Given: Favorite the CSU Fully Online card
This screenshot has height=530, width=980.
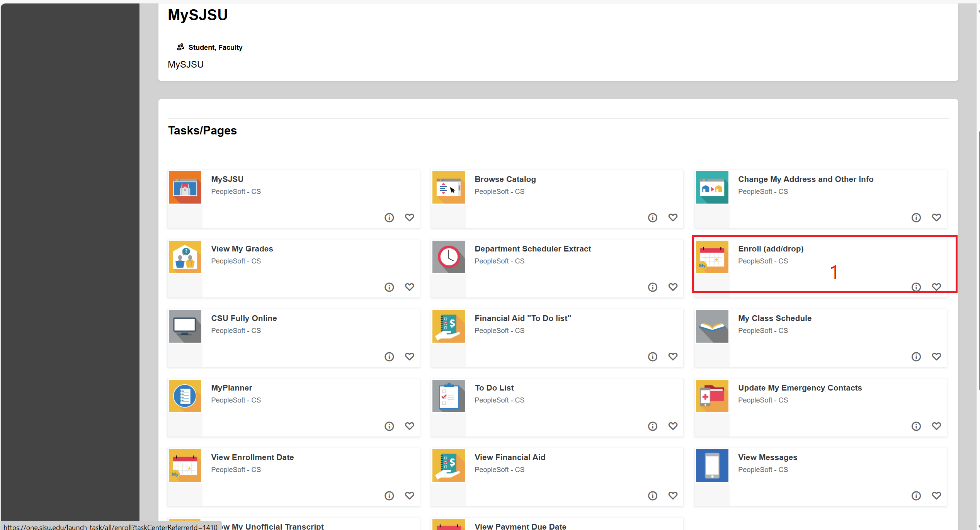Looking at the screenshot, I should pyautogui.click(x=410, y=357).
